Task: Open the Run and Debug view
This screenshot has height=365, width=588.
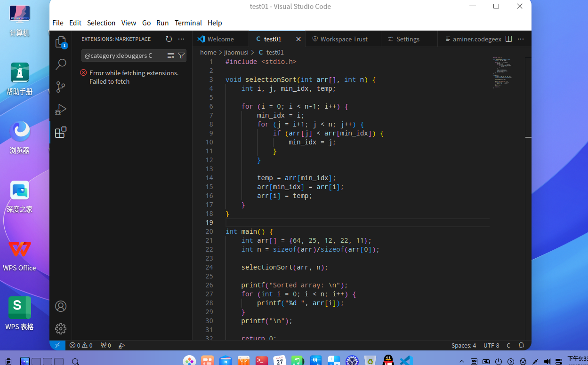Action: point(61,110)
